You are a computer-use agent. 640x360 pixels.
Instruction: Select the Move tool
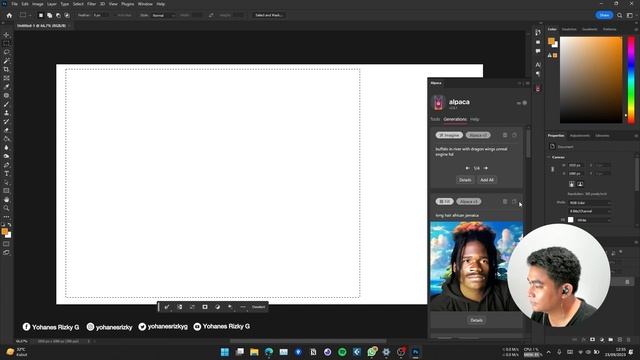tap(6, 35)
